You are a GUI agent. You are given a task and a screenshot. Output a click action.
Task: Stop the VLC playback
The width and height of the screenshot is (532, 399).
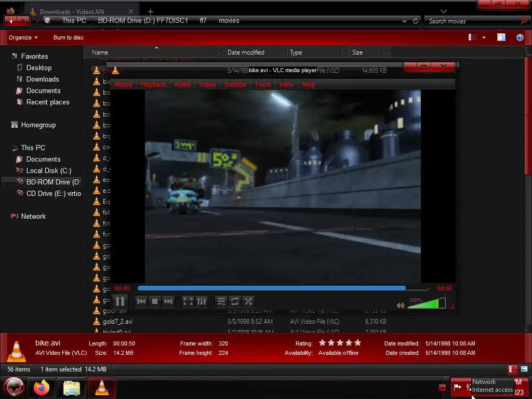pyautogui.click(x=155, y=301)
